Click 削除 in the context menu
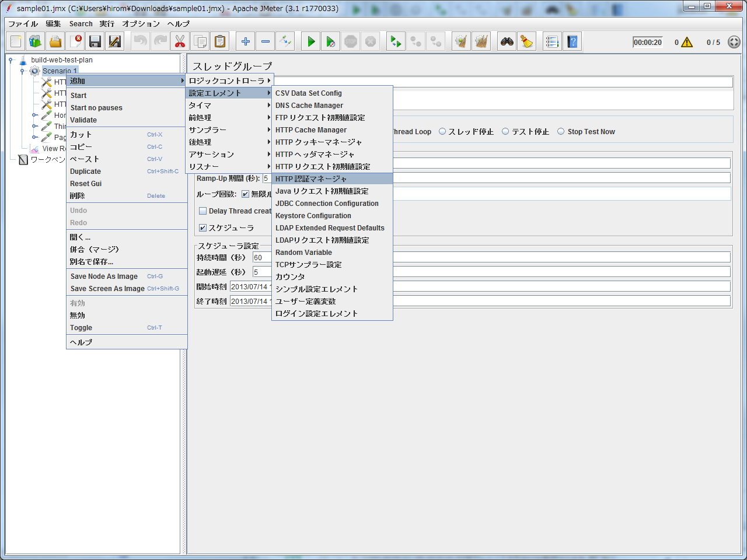This screenshot has height=560, width=747. pyautogui.click(x=127, y=196)
